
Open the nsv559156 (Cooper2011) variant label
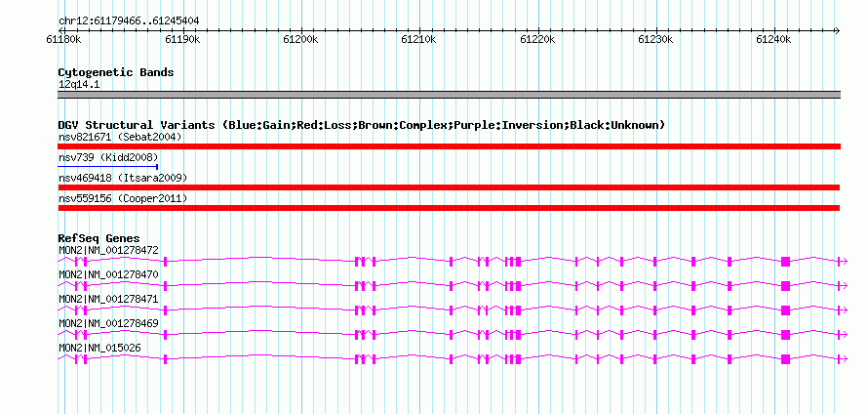[x=123, y=198]
